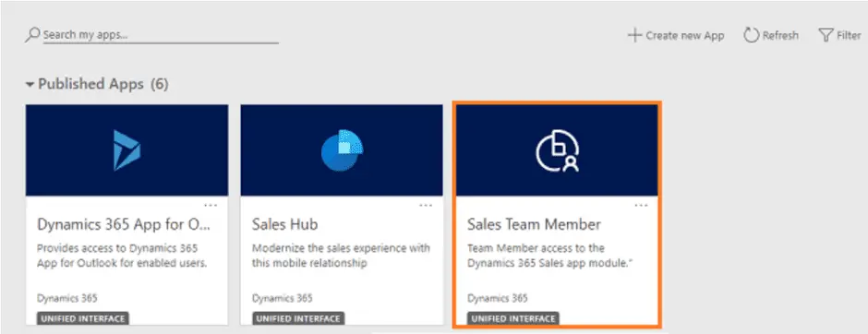Open ellipsis menu on Sales Team Member card
Screen dimensions: 868x334
(x=641, y=205)
